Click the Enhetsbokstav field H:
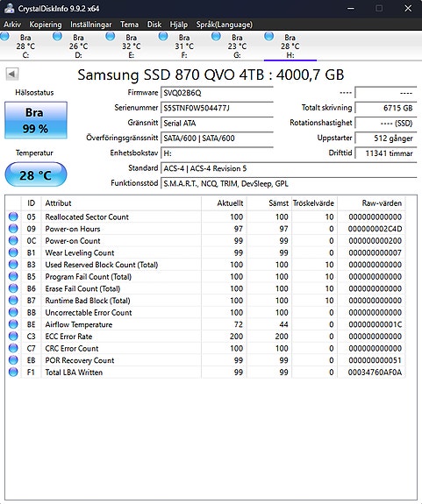 217,153
